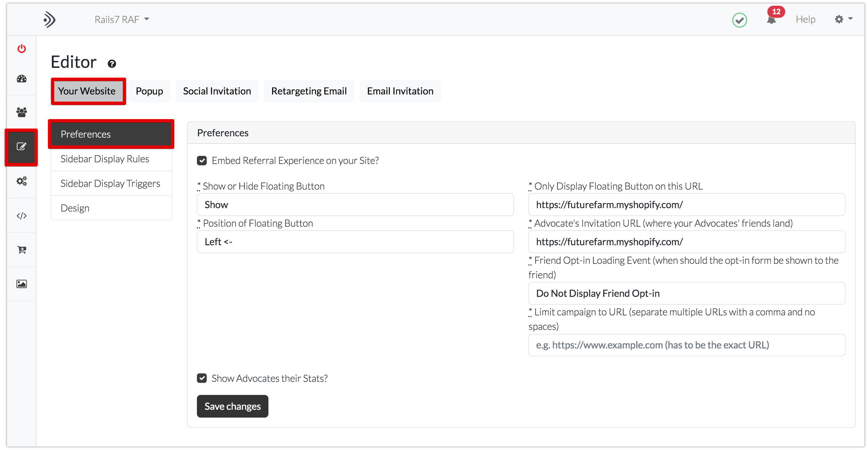Switch to the Popup tab

click(149, 91)
